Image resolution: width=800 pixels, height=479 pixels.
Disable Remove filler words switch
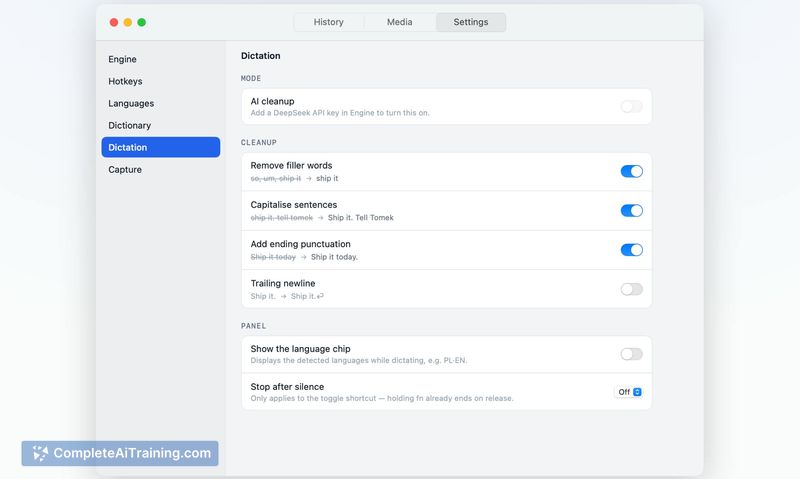coord(632,171)
